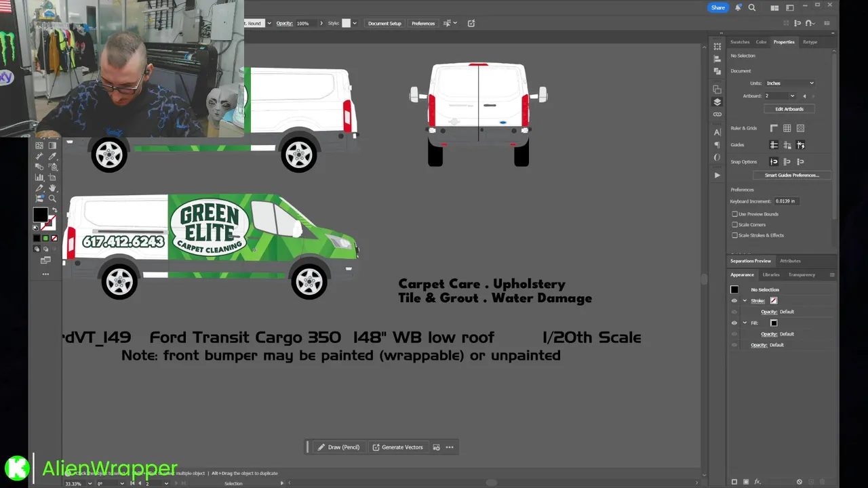Open Arrange Documents icon
868x488 pixels.
[774, 8]
